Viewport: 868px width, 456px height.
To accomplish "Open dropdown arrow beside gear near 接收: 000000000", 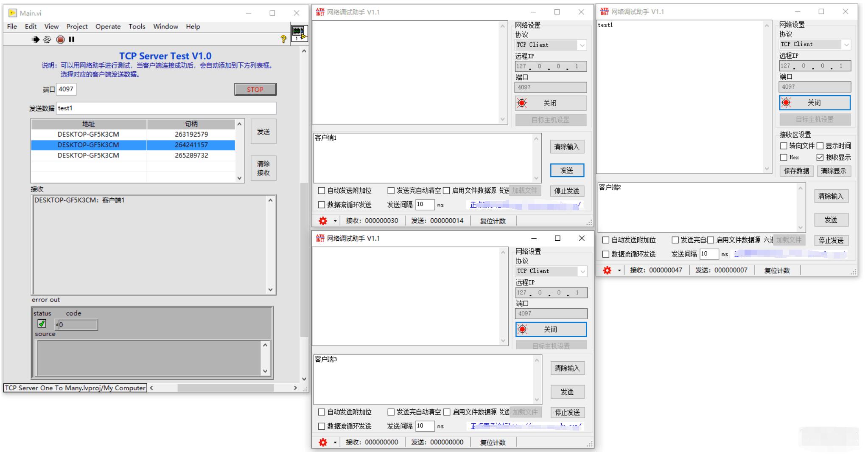I will 335,442.
